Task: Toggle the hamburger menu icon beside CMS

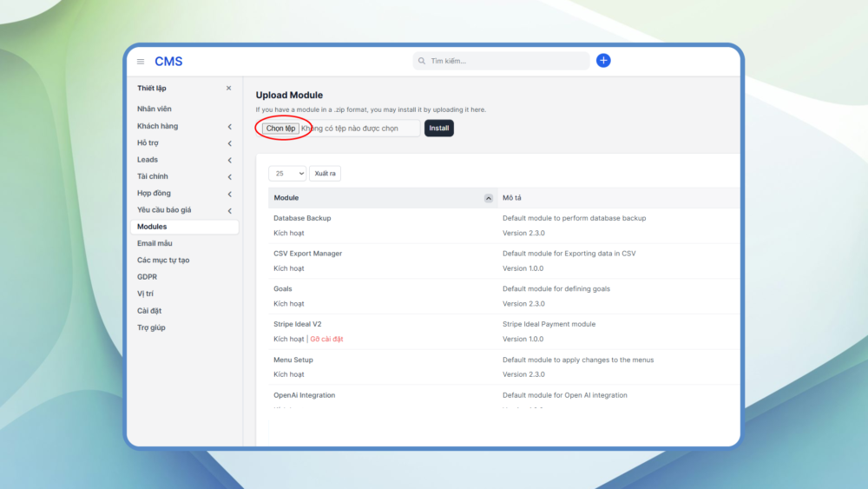Action: [x=141, y=62]
